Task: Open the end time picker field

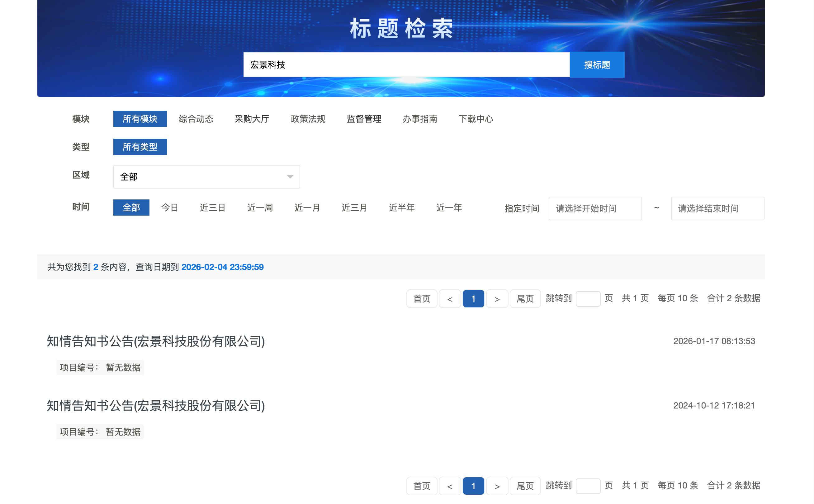Action: 717,208
